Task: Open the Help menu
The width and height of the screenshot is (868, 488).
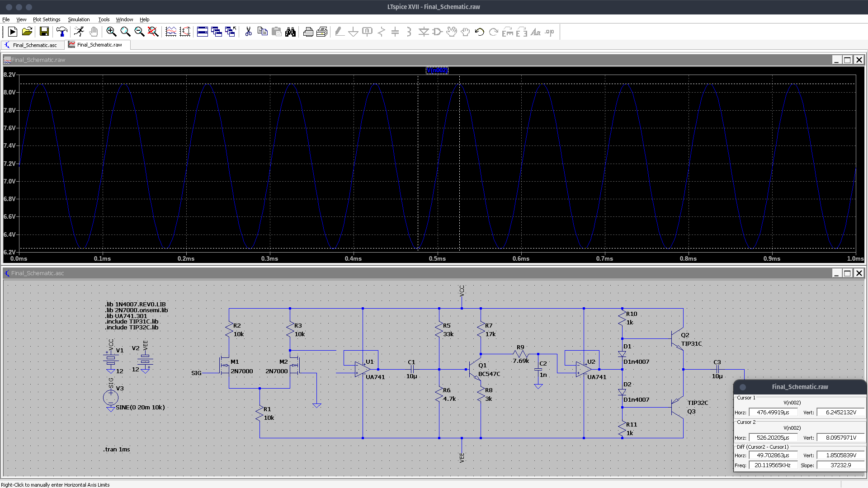Action: [144, 19]
